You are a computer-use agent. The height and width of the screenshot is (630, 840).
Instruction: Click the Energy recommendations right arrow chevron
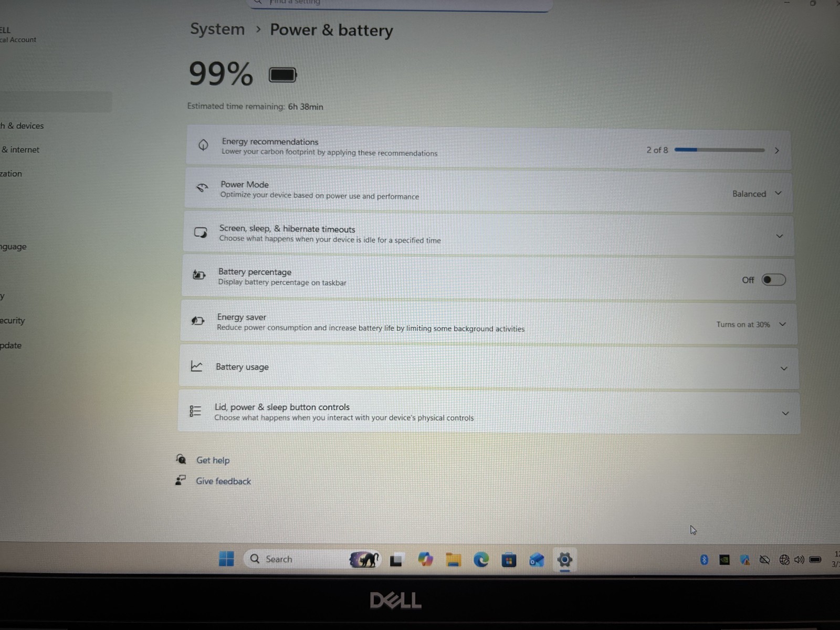click(x=777, y=151)
